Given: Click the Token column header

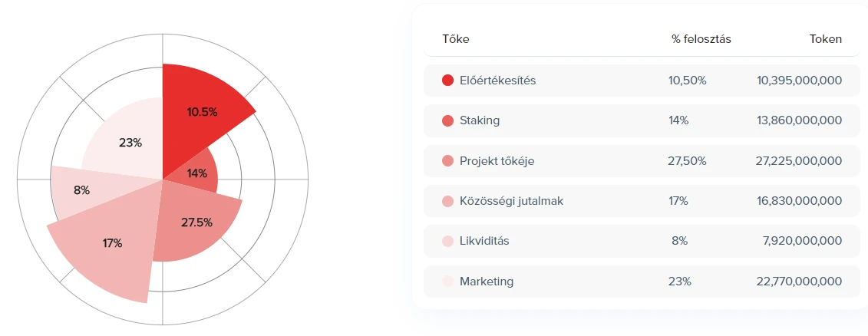Looking at the screenshot, I should [825, 39].
